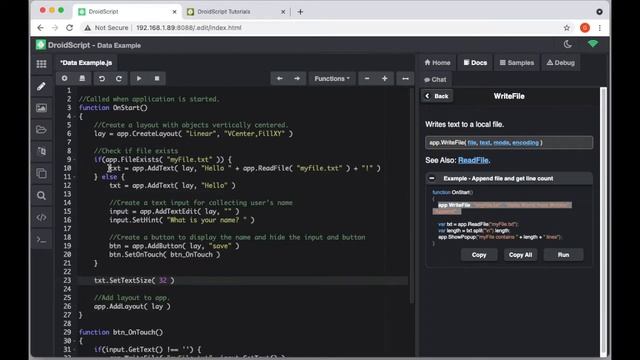The image size is (640, 360).
Task: Select the pencil edit icon in sidebar
Action: pos(41,87)
